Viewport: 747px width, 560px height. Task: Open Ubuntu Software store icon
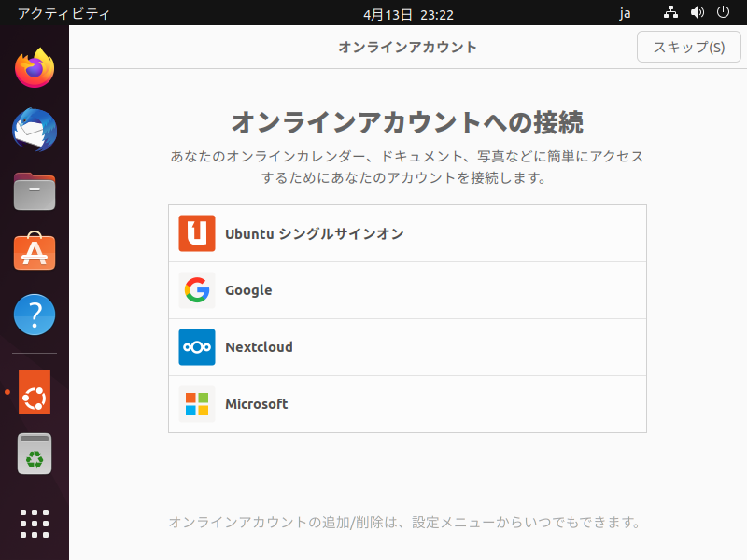tap(35, 251)
